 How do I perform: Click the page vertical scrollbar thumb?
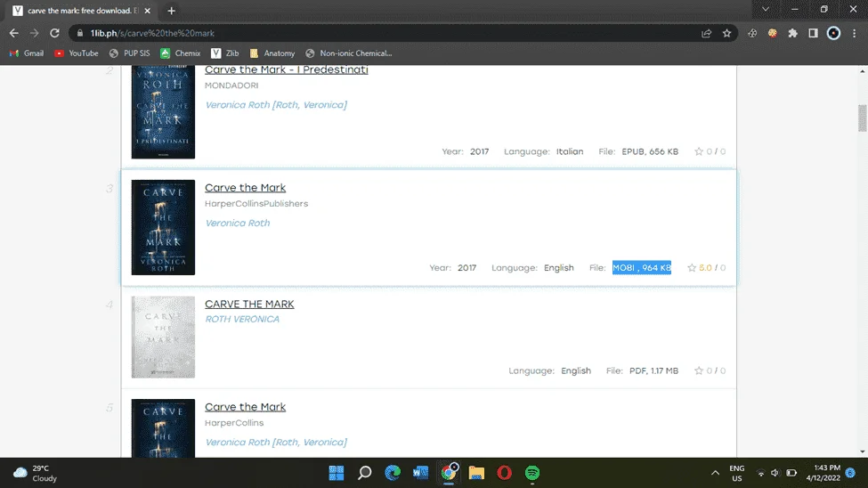click(x=862, y=118)
